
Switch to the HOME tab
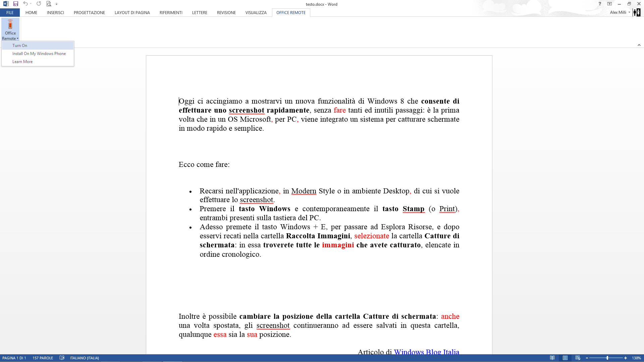pos(31,12)
